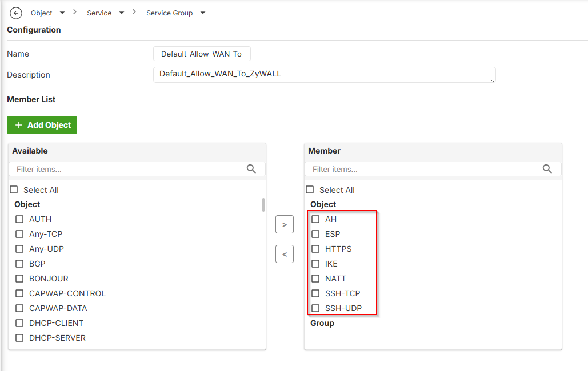
Task: Go to Service breadcrumb item
Action: coord(99,13)
